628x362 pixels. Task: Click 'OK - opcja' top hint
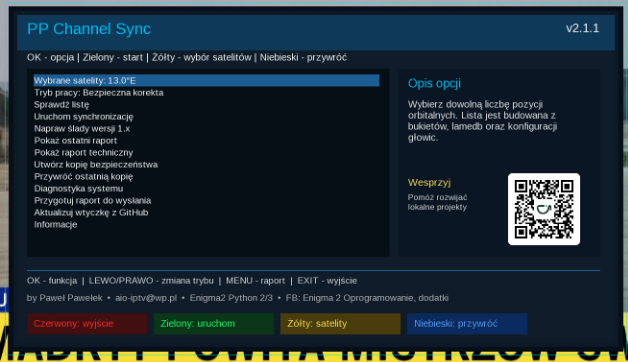pos(50,58)
